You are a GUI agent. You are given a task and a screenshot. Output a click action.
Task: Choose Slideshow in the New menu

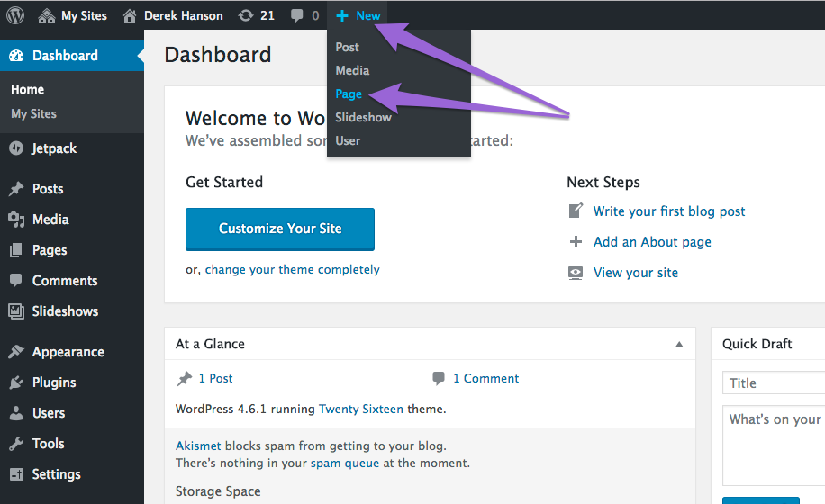(x=363, y=117)
